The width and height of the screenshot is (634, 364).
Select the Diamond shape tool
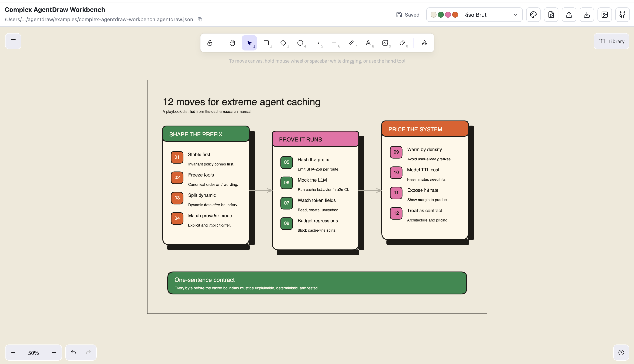click(283, 43)
